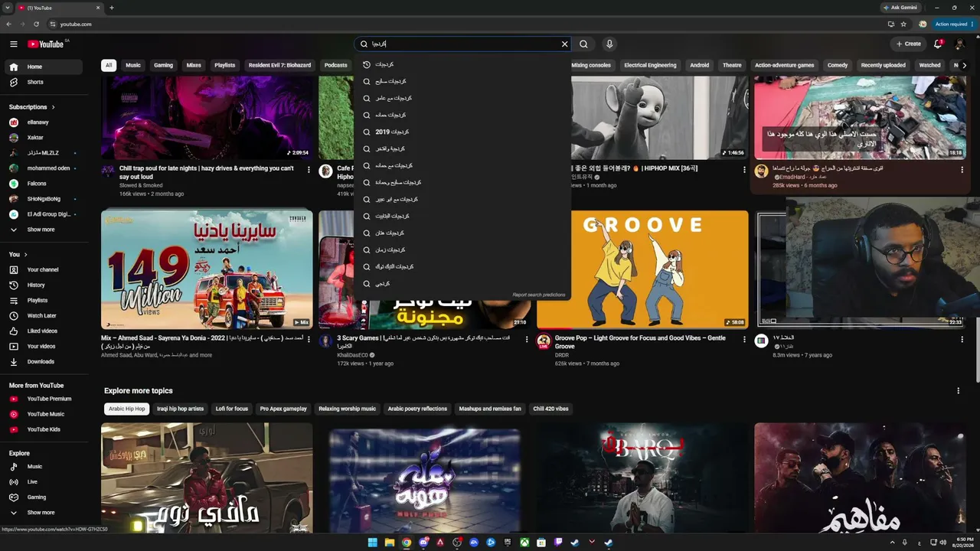This screenshot has width=980, height=551.
Task: Click the magnifier search submit button
Action: tap(583, 44)
